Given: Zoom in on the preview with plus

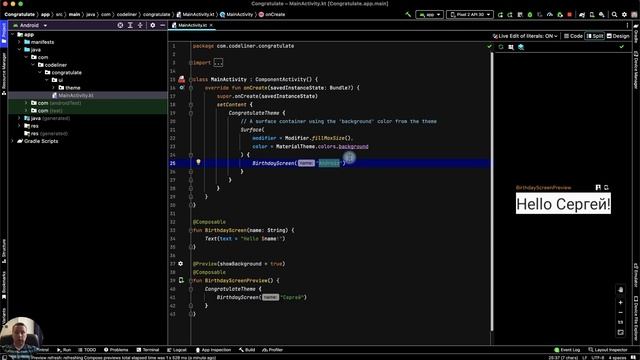Looking at the screenshot, I should point(620,302).
